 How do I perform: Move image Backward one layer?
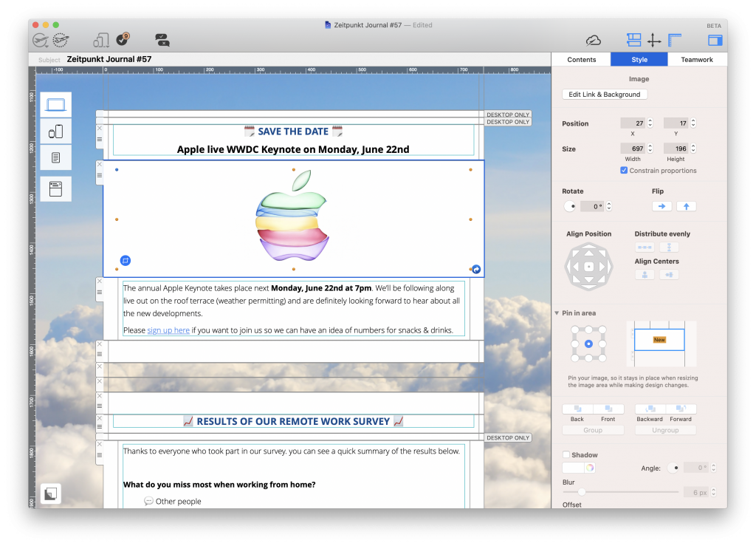(650, 409)
